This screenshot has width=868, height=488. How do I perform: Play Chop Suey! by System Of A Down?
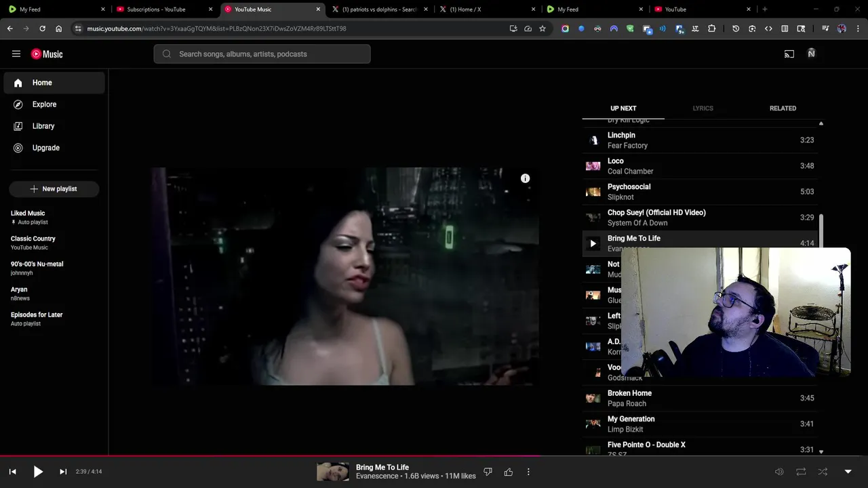(x=700, y=218)
